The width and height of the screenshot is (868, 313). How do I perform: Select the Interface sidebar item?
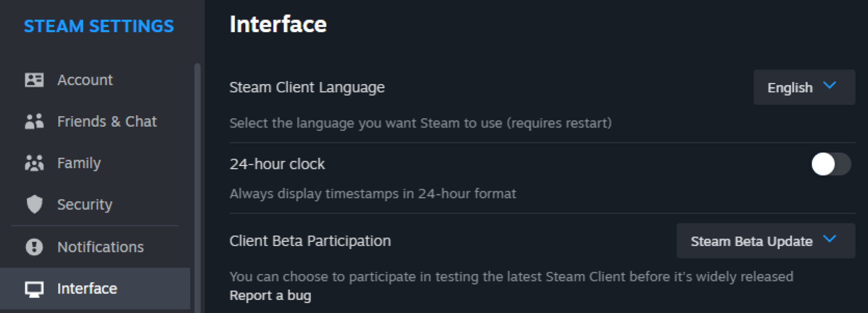95,288
